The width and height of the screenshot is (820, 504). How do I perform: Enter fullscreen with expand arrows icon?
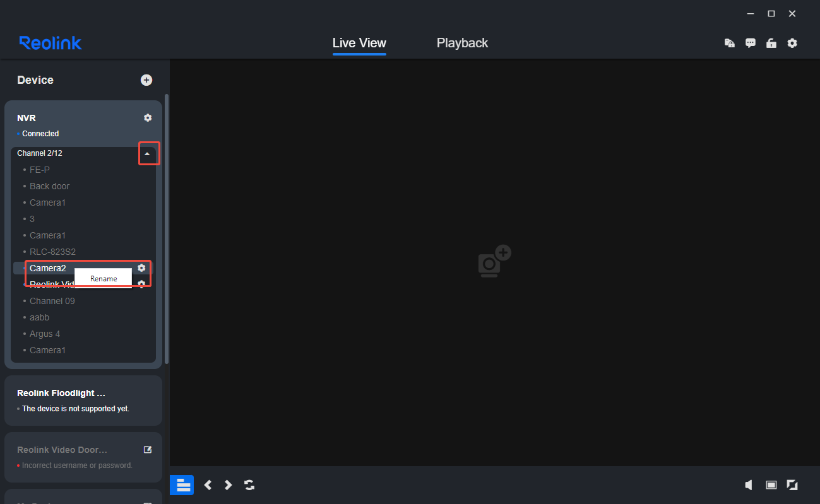[792, 484]
